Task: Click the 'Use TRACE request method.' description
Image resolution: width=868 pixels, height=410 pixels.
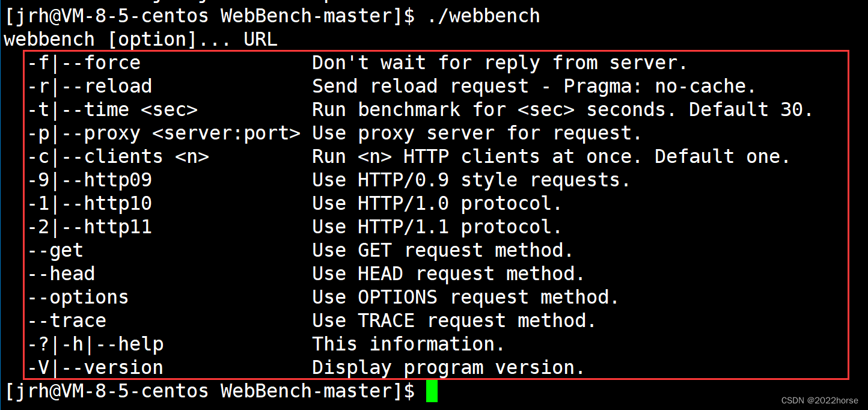Action: click(454, 320)
